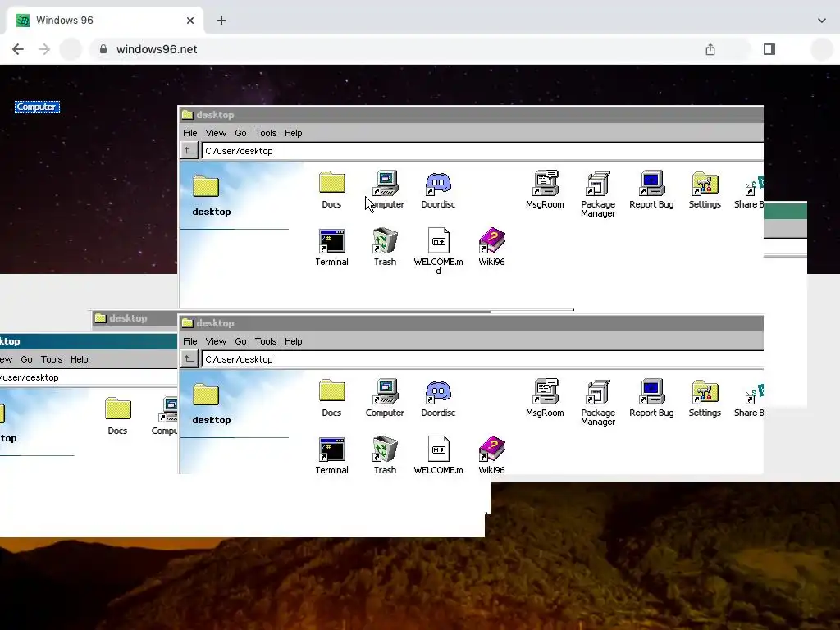
Task: Open Tools menu in lower desktop window
Action: click(x=266, y=341)
